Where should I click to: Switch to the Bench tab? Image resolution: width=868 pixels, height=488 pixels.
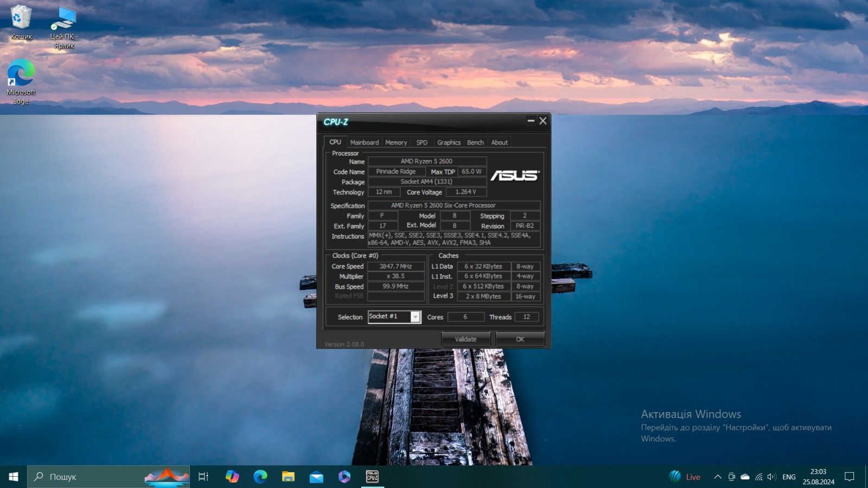(475, 143)
